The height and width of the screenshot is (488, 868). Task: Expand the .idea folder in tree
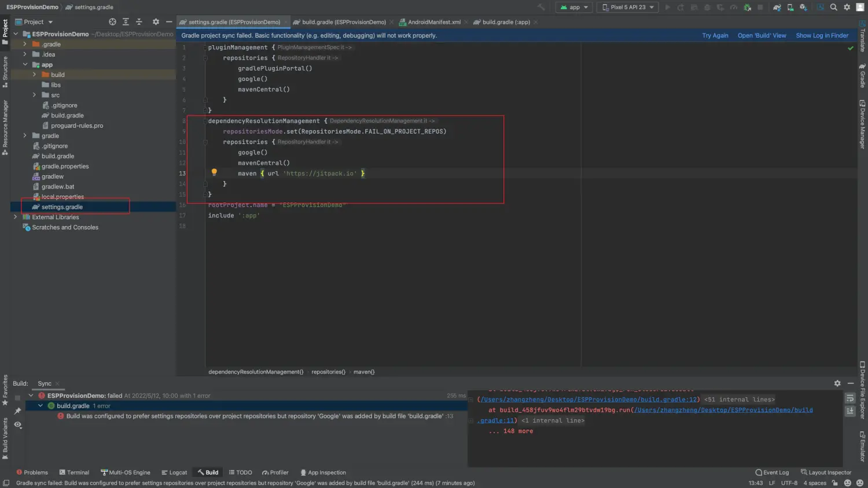click(25, 54)
